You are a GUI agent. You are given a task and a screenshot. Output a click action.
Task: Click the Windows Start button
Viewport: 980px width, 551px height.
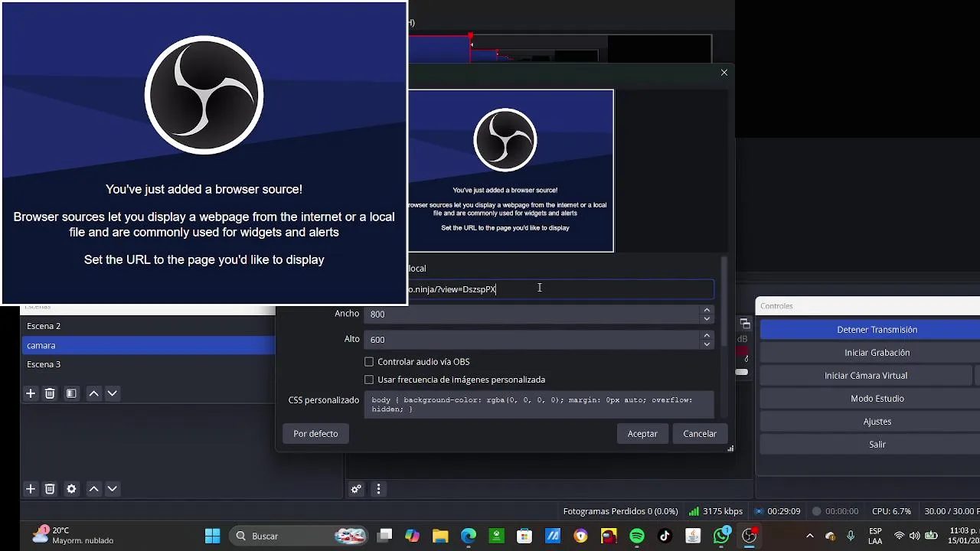click(x=213, y=536)
